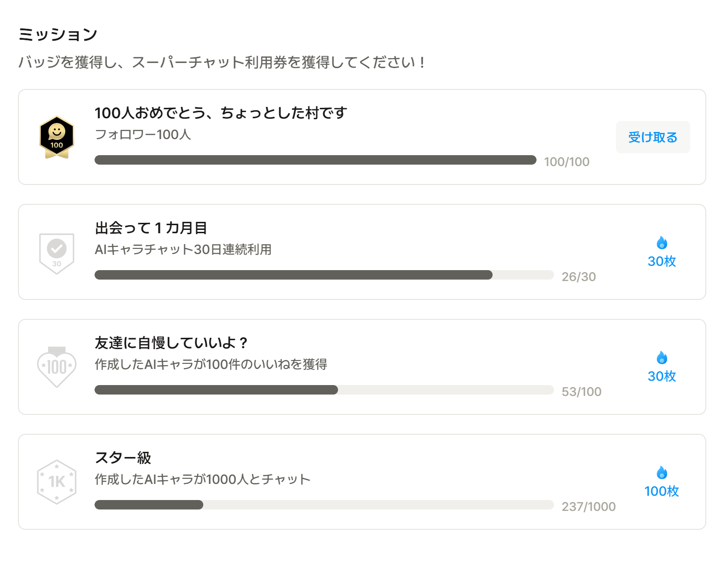Click the ミッション section heading
The height and width of the screenshot is (562, 728).
[x=58, y=35]
